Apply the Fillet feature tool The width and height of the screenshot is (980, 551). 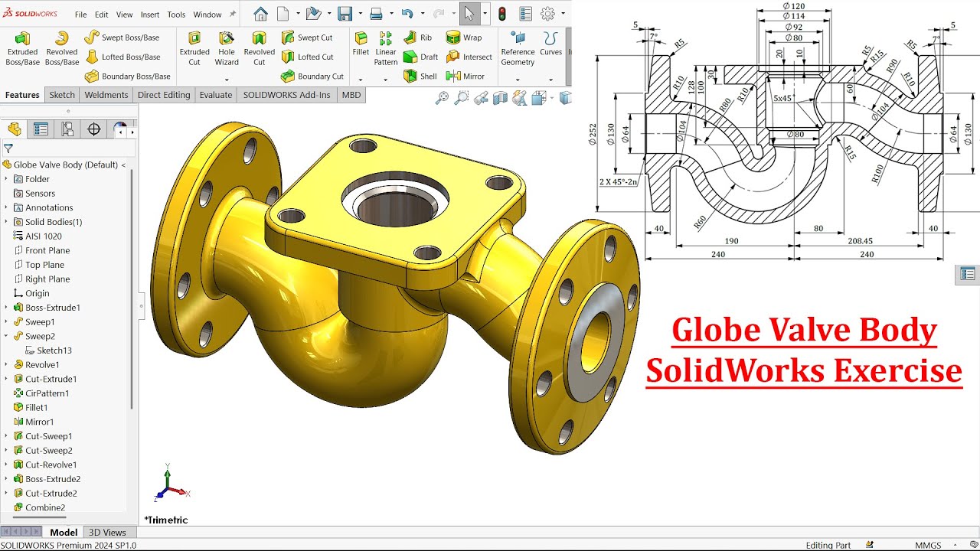361,44
